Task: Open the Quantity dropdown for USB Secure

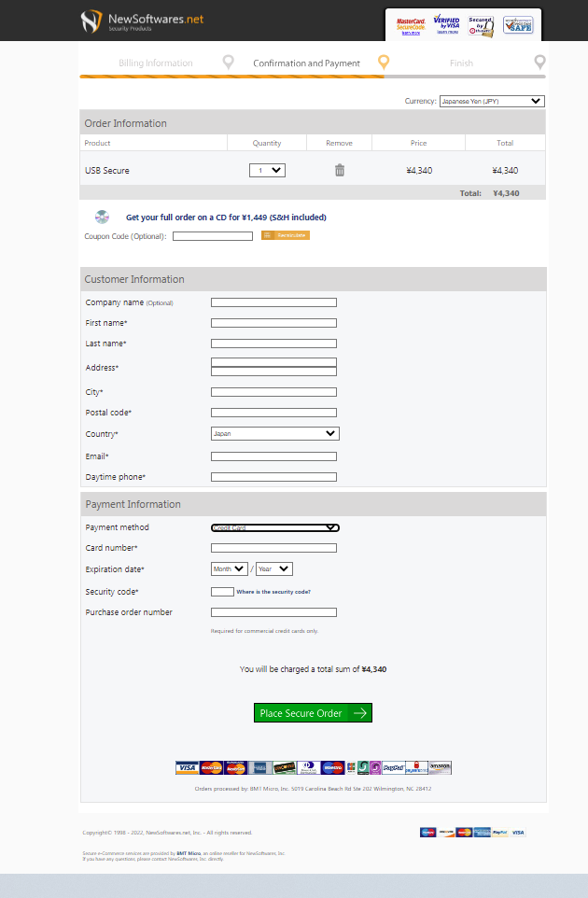Action: (267, 171)
